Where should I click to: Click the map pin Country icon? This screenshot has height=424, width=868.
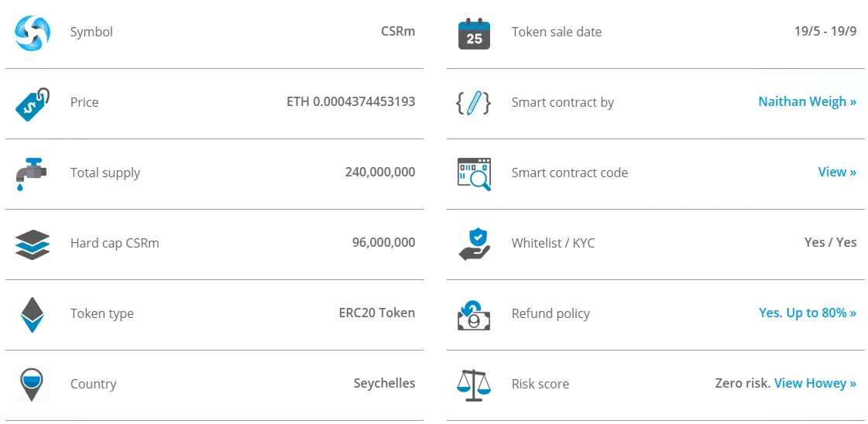point(32,385)
